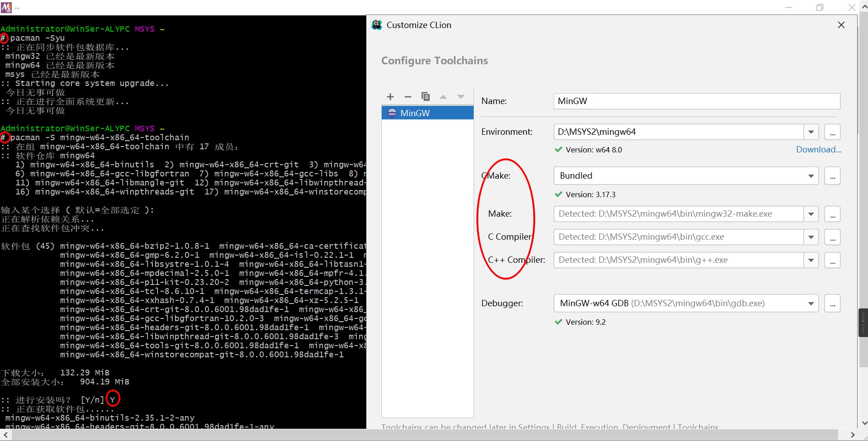Image resolution: width=868 pixels, height=441 pixels.
Task: Click the C Compiler gcc.exe path field
Action: click(x=678, y=237)
